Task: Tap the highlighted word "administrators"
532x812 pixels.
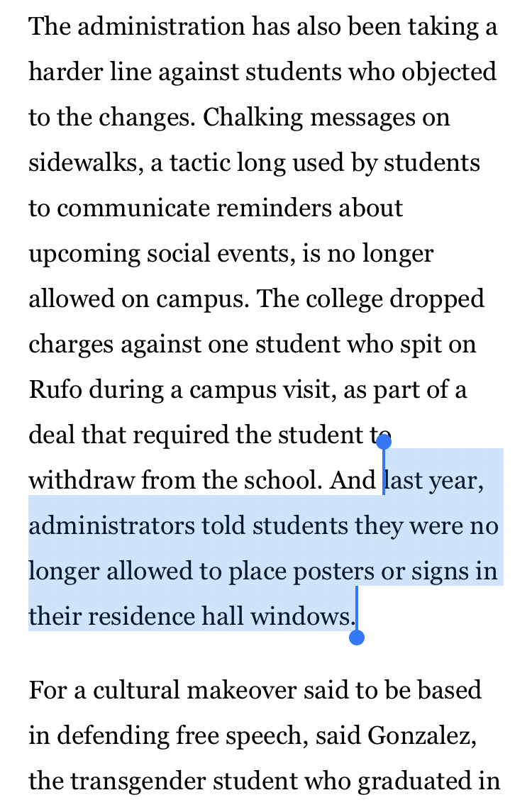Action: [x=111, y=526]
